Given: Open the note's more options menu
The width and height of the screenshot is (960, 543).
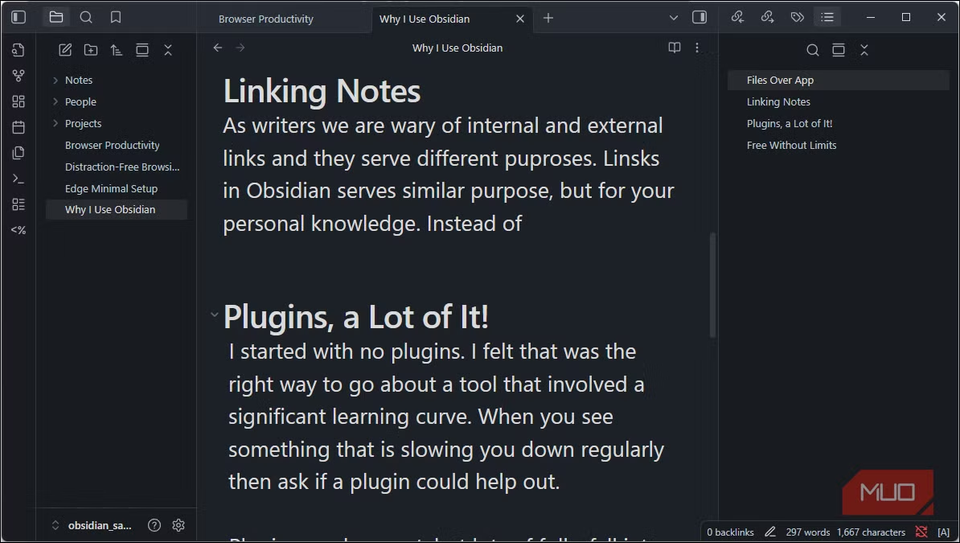Looking at the screenshot, I should pyautogui.click(x=697, y=48).
